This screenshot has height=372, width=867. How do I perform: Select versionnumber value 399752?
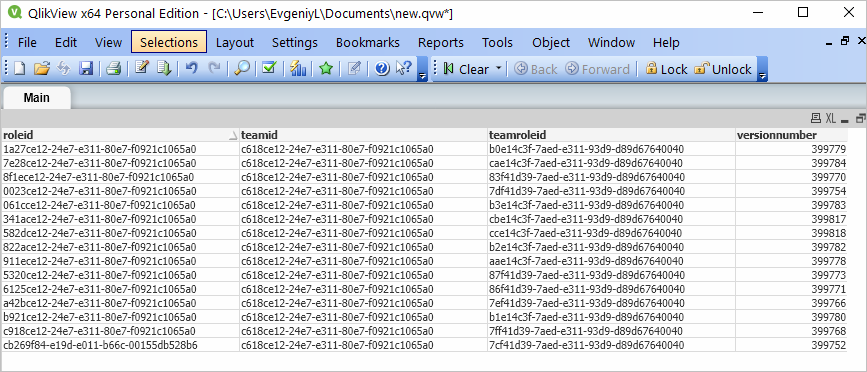tap(791, 345)
